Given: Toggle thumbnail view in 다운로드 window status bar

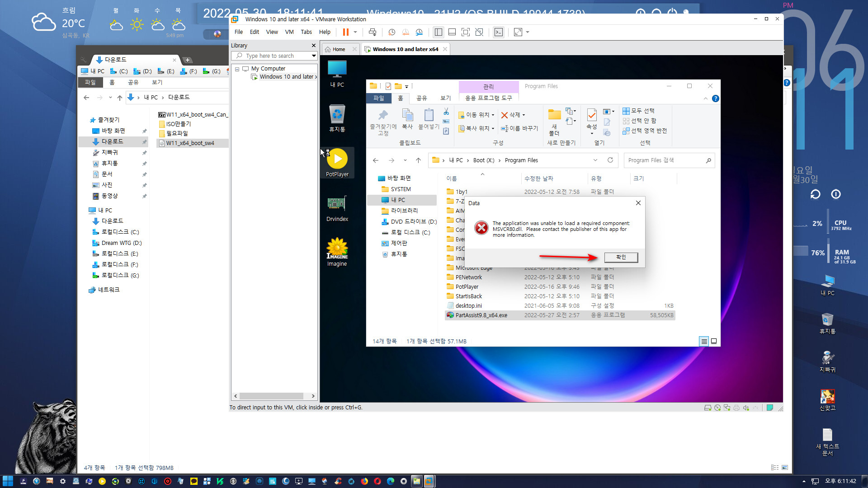Looking at the screenshot, I should point(785,468).
